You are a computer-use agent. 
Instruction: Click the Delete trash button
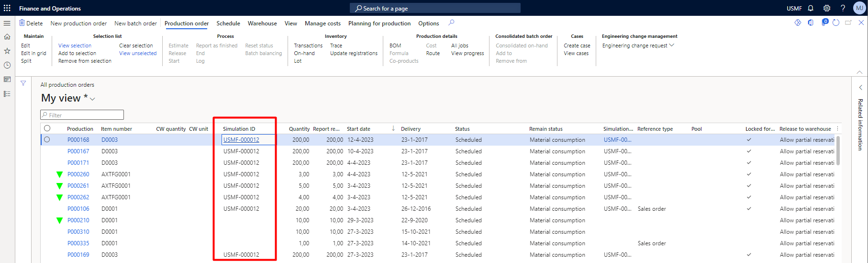(x=31, y=23)
